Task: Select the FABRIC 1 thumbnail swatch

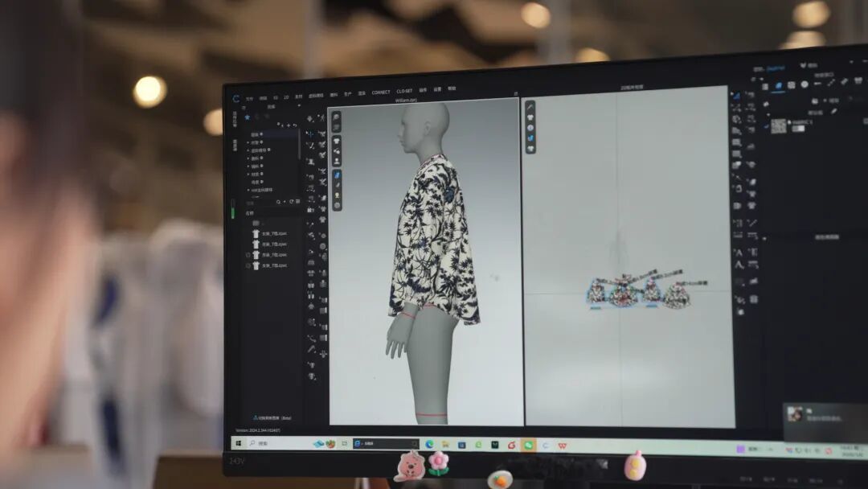Action: coord(778,126)
